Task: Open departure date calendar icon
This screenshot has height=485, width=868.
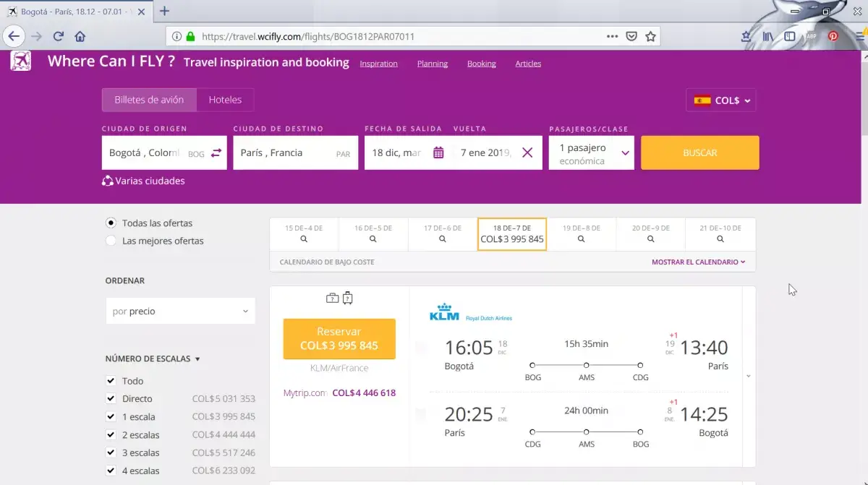Action: [x=438, y=153]
